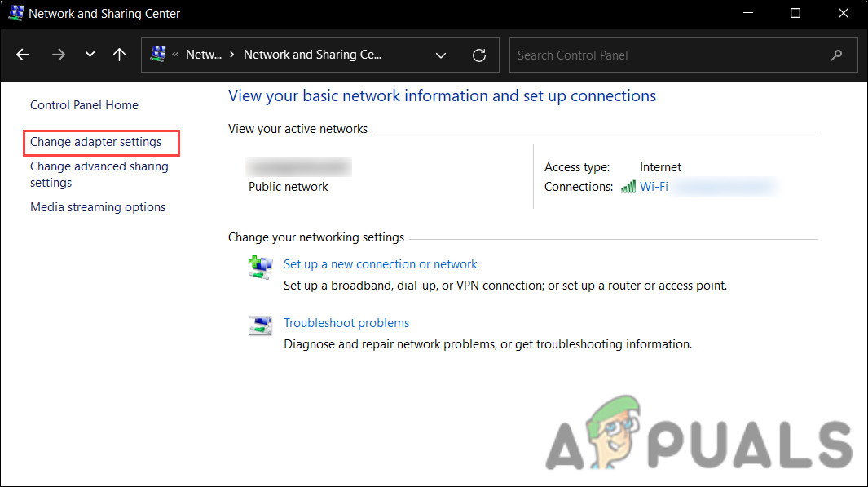868x487 pixels.
Task: Click the Forward navigation arrow
Action: click(x=58, y=55)
